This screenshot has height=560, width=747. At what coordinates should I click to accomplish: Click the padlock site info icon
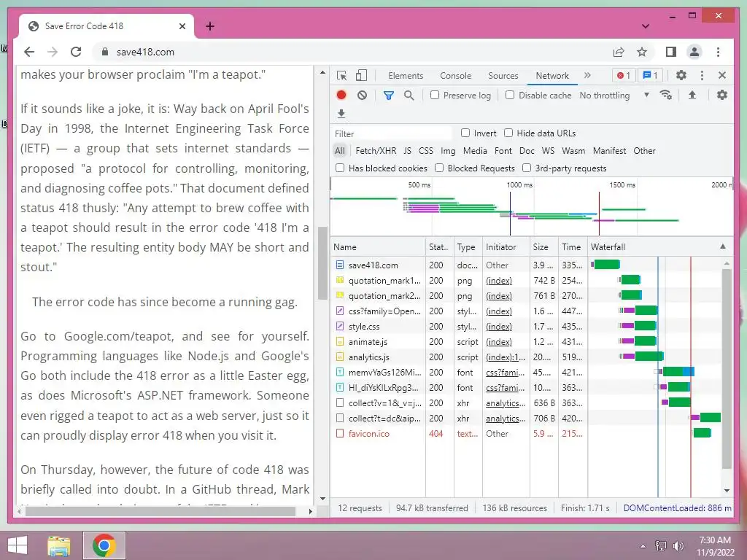coord(105,52)
